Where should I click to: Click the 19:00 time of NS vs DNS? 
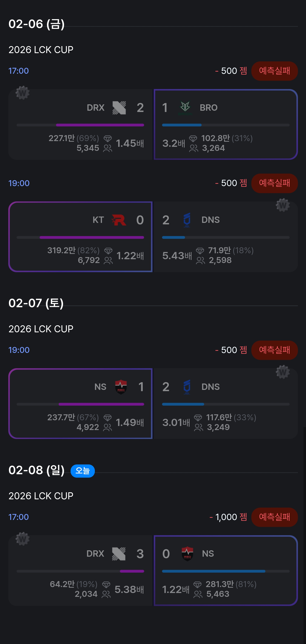[x=19, y=350]
